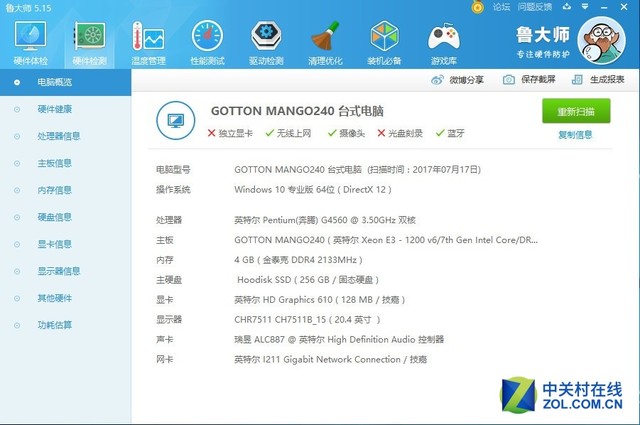The image size is (640, 425).
Task: Click Windows 10 专业版 64位 text
Action: point(313,190)
